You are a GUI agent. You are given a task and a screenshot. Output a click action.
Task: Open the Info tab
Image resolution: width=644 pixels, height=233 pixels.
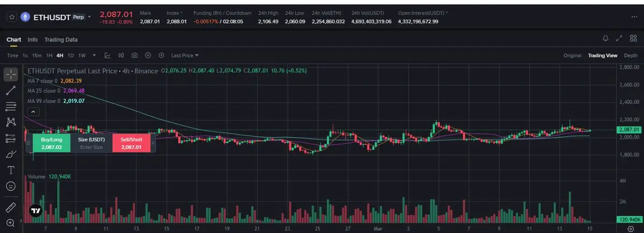pyautogui.click(x=33, y=40)
